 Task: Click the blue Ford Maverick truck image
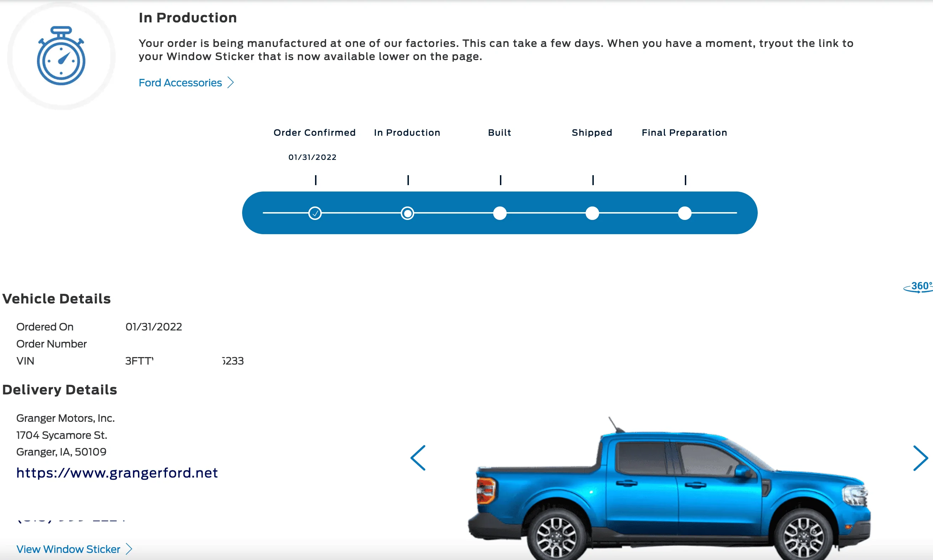[669, 489]
